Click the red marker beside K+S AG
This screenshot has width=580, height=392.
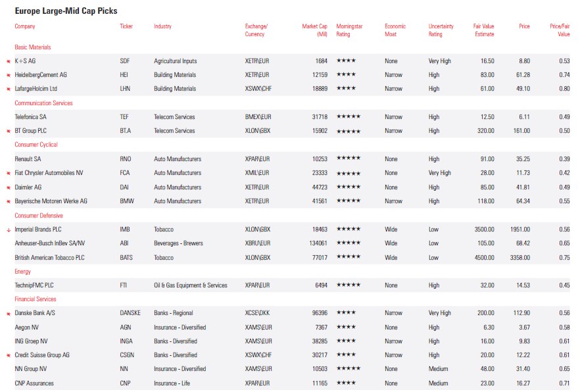point(8,61)
